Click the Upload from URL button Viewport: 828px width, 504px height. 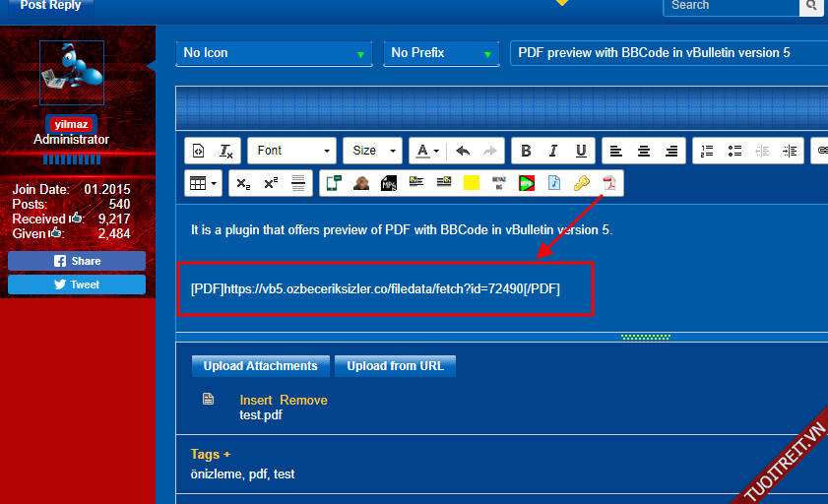coord(395,366)
